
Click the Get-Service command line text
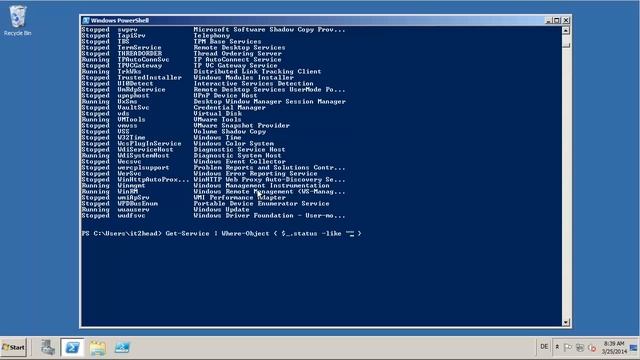(263, 233)
